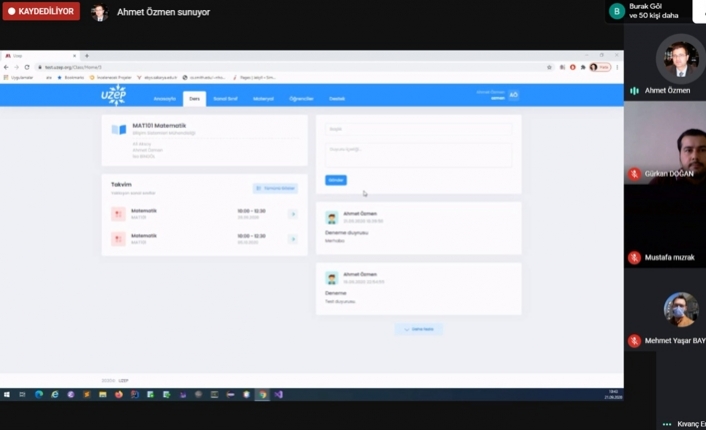
Task: Click the KAYDEDİLİYOR recording indicator
Action: click(41, 11)
